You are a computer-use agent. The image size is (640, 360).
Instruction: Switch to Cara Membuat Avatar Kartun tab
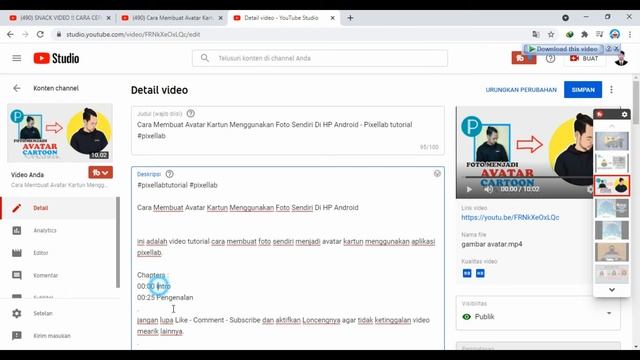pyautogui.click(x=172, y=18)
